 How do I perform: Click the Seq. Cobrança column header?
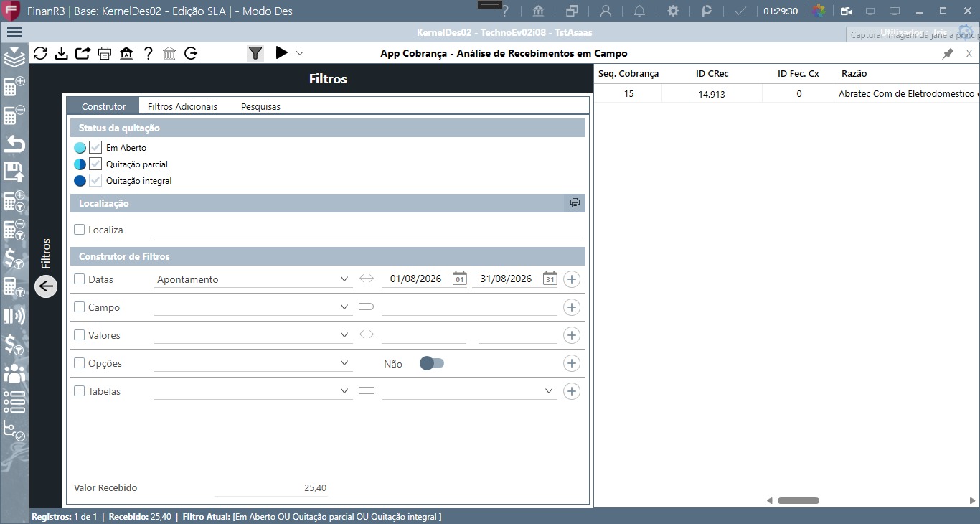(x=628, y=73)
